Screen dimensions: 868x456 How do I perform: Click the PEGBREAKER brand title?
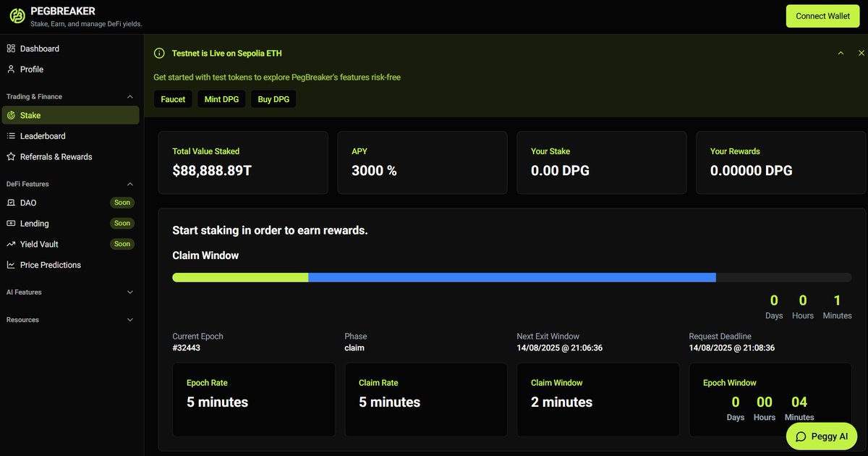point(63,11)
